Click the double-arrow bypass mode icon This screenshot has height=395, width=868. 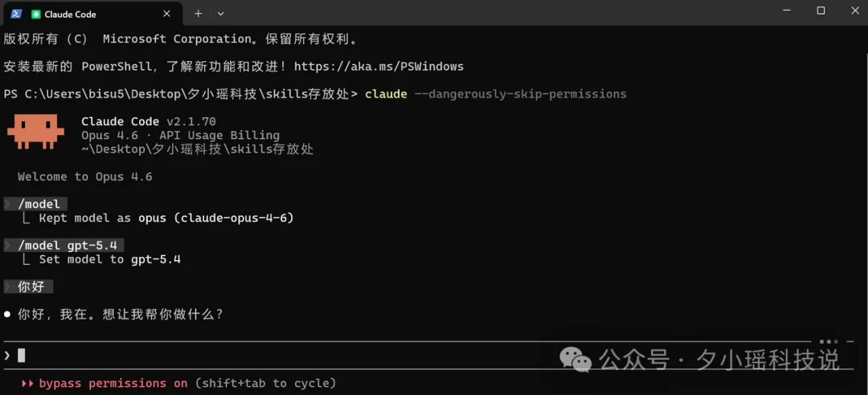(27, 383)
